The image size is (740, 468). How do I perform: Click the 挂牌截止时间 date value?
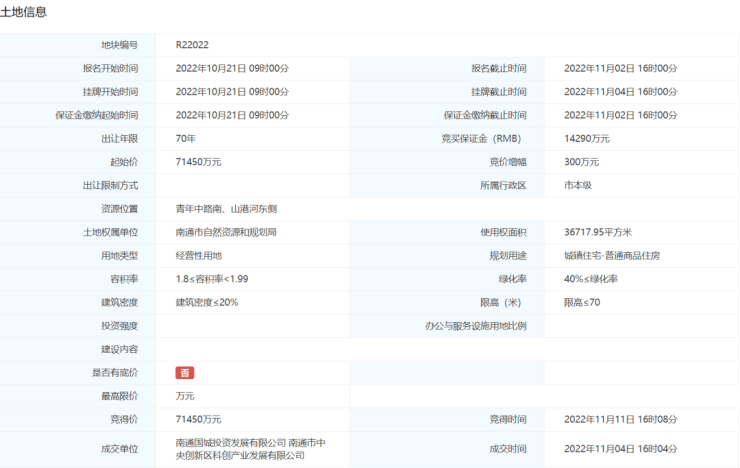(620, 92)
